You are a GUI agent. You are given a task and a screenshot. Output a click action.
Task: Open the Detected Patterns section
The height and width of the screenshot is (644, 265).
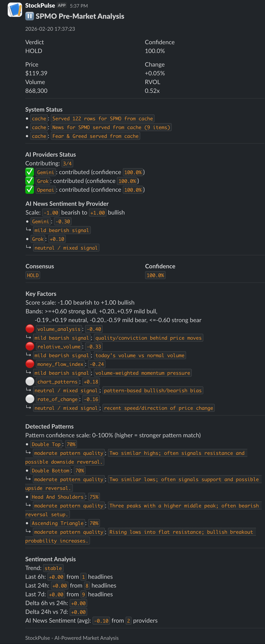click(49, 426)
